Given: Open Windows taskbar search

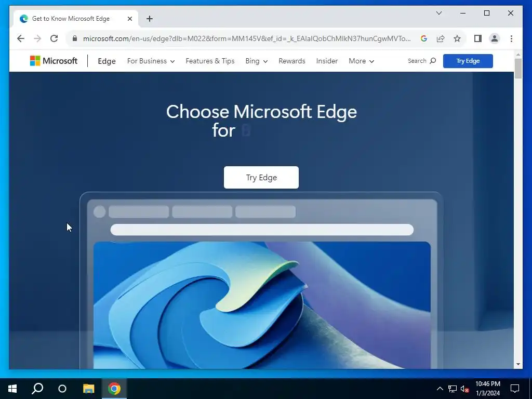Looking at the screenshot, I should coord(37,389).
